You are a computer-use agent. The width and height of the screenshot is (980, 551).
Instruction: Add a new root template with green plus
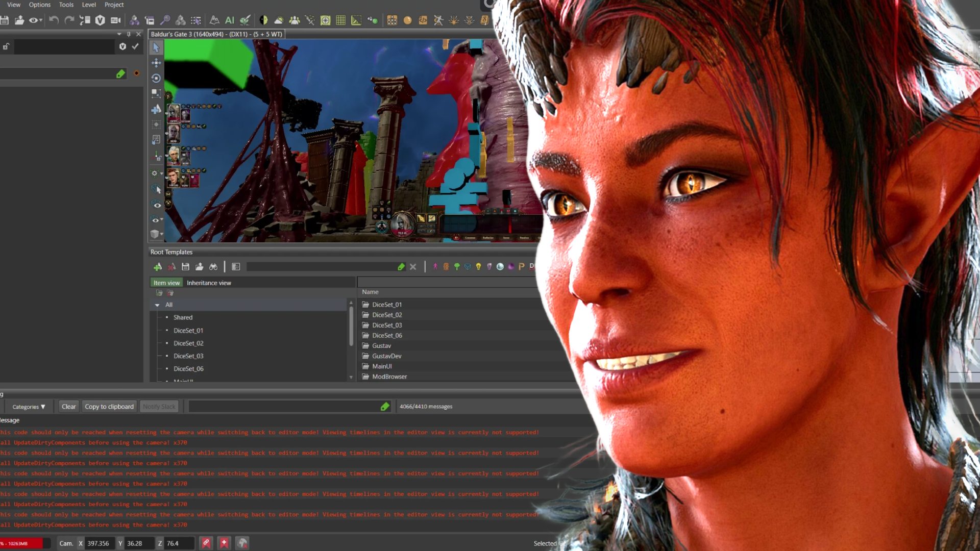[158, 267]
